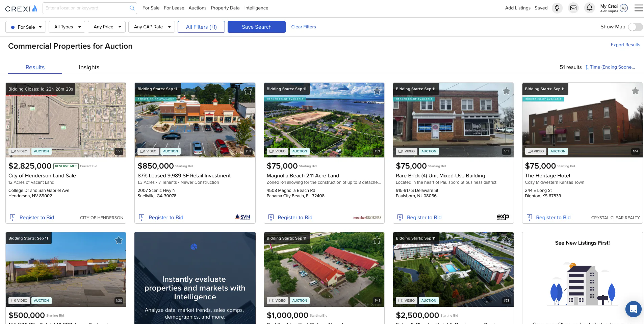Register to Bid on Paulsboro building

click(424, 218)
